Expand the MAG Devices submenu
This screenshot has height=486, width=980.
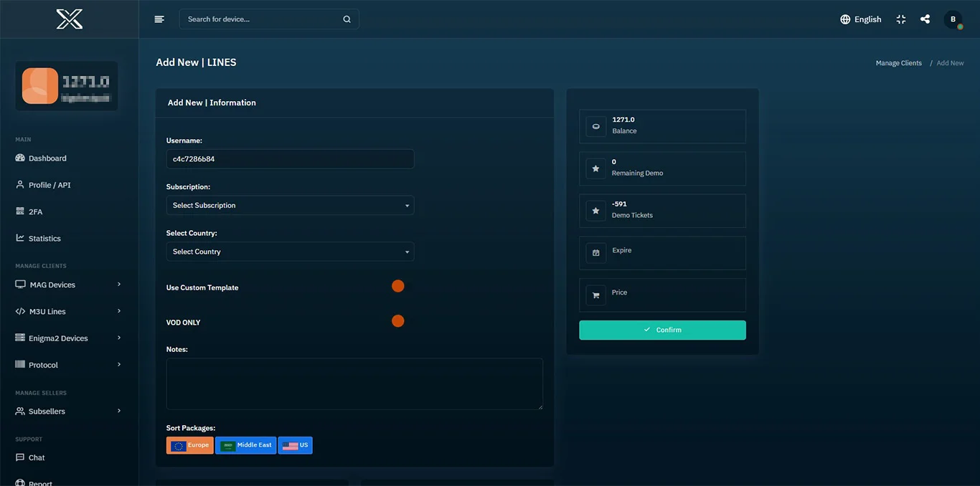(x=68, y=285)
